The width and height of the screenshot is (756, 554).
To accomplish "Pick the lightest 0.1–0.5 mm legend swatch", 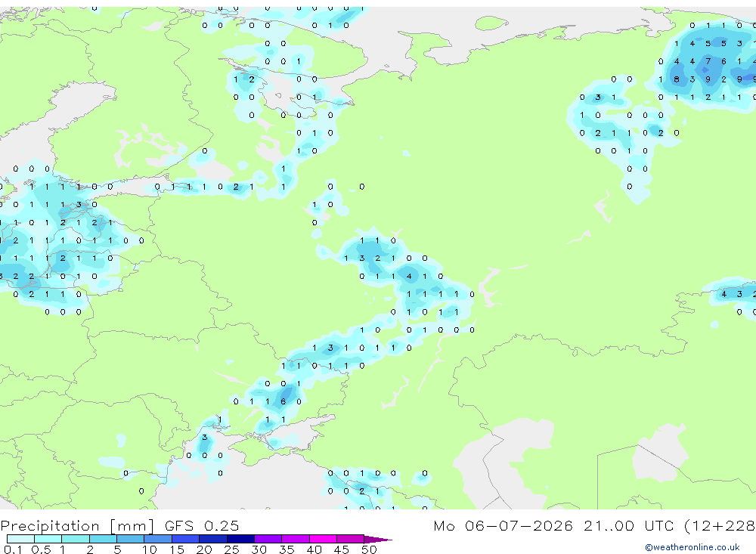I will click(20, 539).
